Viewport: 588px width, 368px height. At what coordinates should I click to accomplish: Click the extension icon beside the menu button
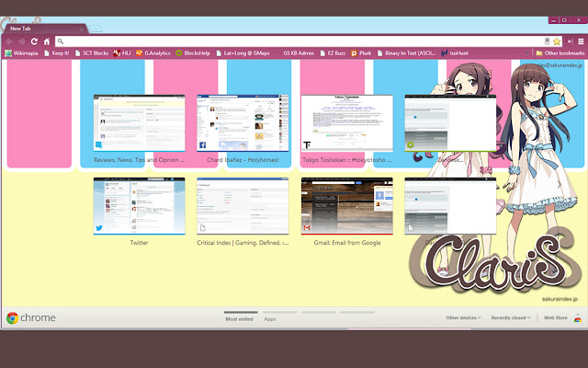tap(570, 41)
